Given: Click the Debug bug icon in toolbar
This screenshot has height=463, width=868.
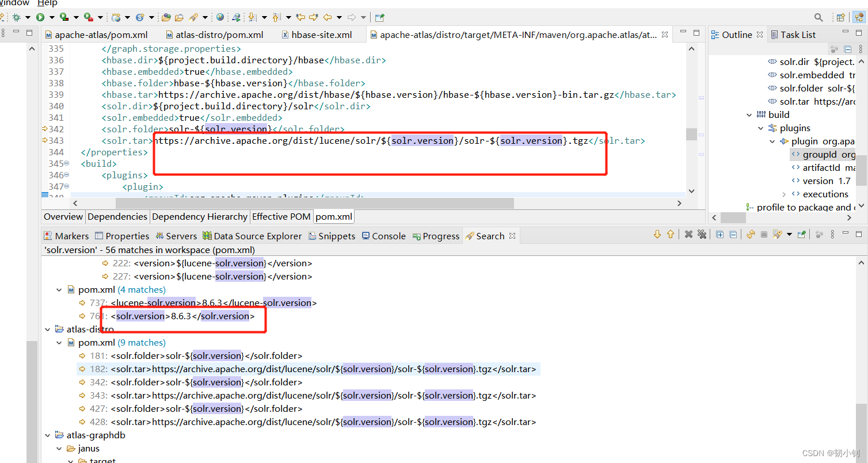Looking at the screenshot, I should pyautogui.click(x=17, y=17).
